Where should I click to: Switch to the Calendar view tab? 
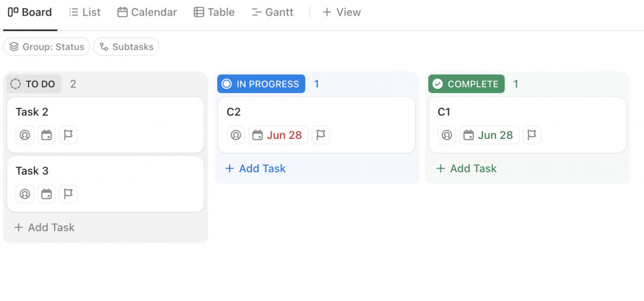[x=147, y=13]
